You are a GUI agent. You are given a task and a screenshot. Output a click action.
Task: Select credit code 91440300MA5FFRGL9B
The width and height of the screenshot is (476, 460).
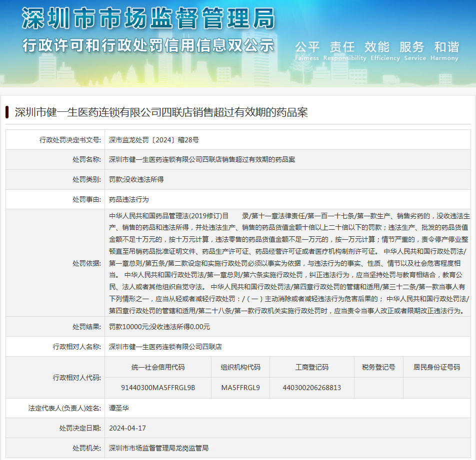(158, 388)
